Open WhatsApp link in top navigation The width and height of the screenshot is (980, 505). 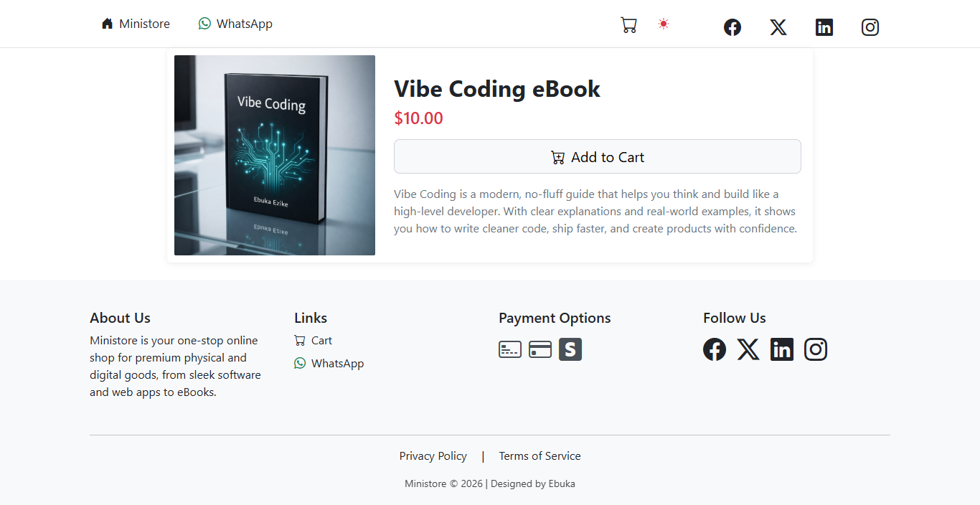235,24
